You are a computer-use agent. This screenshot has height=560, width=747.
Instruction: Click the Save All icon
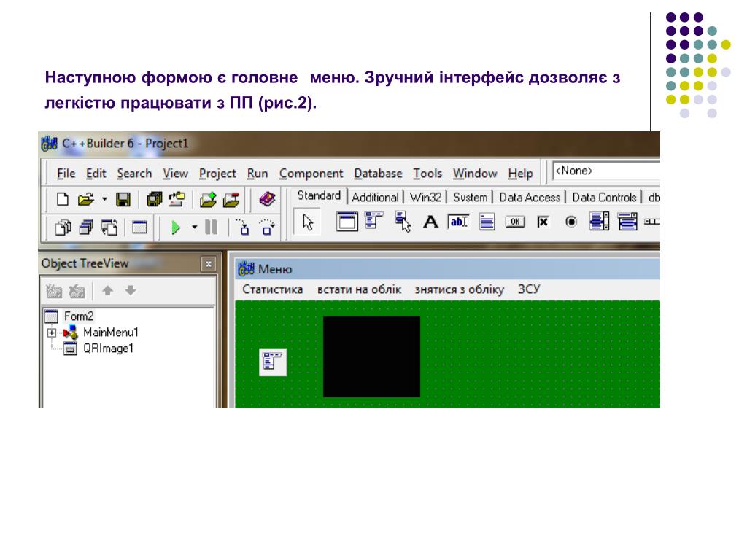155,199
